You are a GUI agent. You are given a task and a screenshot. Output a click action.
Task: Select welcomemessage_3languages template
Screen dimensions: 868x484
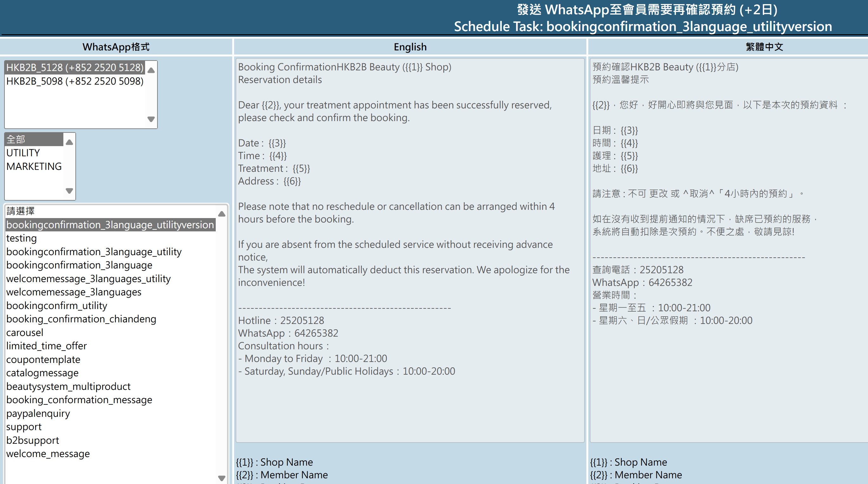[x=111, y=292]
